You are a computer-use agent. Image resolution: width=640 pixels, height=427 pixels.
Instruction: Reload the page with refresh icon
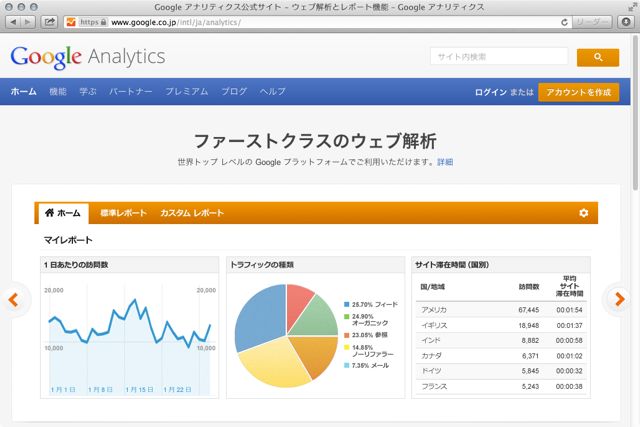[564, 22]
